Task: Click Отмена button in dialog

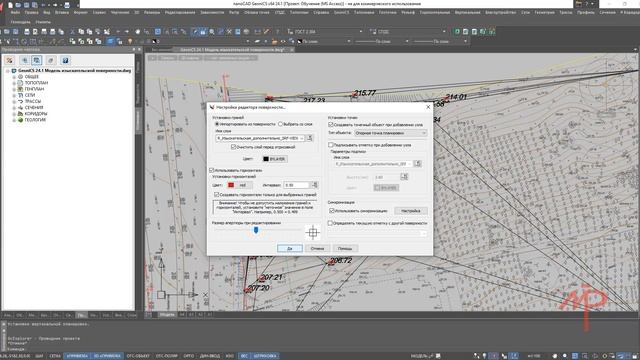Action: pos(317,248)
